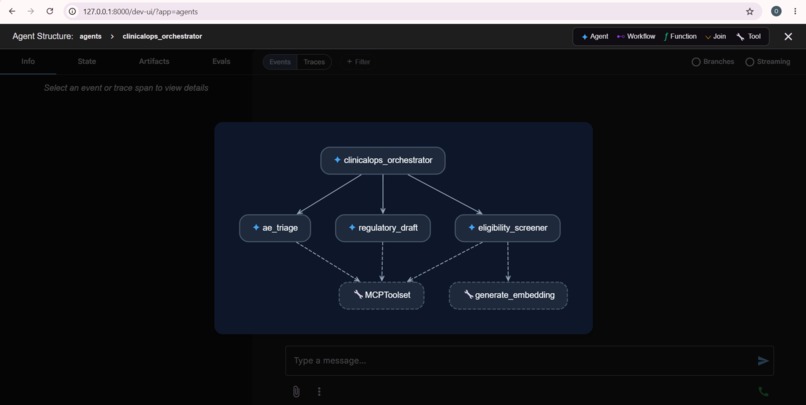Open the site information icon in the address bar
This screenshot has height=405, width=806.
click(x=72, y=11)
